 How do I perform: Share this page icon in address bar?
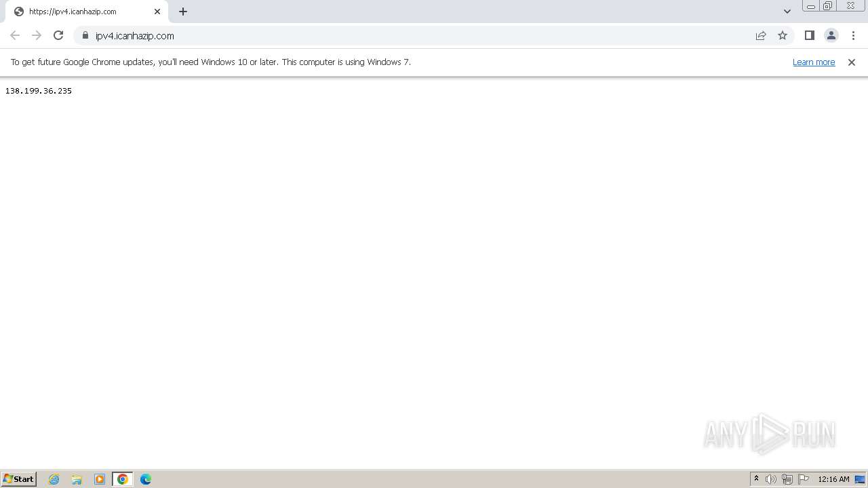pyautogui.click(x=761, y=35)
